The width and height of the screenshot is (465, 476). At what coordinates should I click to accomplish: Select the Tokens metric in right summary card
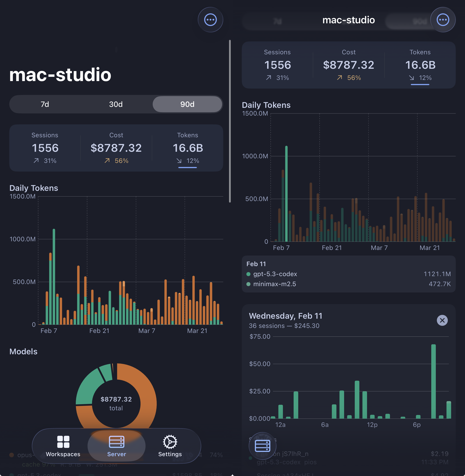tap(420, 65)
